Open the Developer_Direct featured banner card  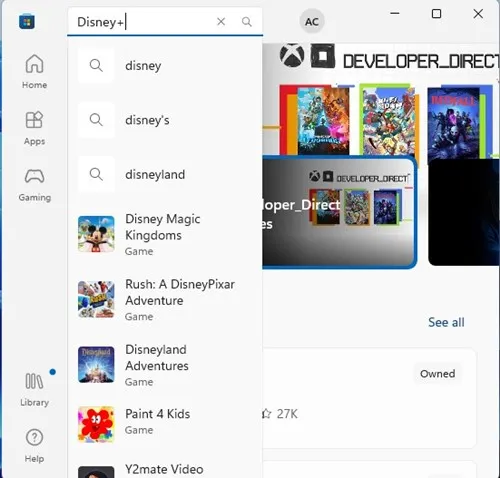point(339,212)
